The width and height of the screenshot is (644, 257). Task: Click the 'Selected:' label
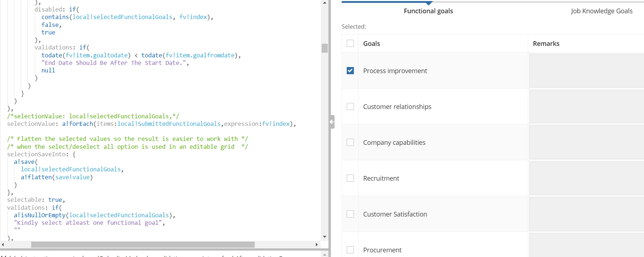[354, 27]
